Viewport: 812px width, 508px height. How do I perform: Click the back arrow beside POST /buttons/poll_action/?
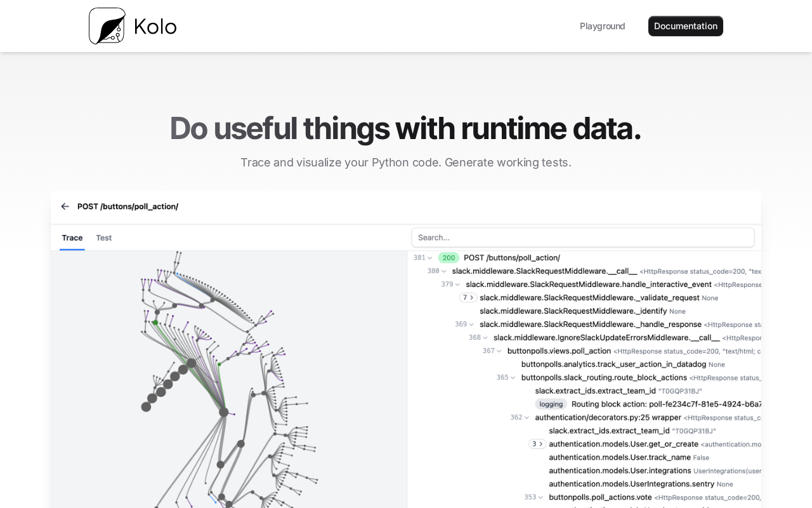point(65,206)
